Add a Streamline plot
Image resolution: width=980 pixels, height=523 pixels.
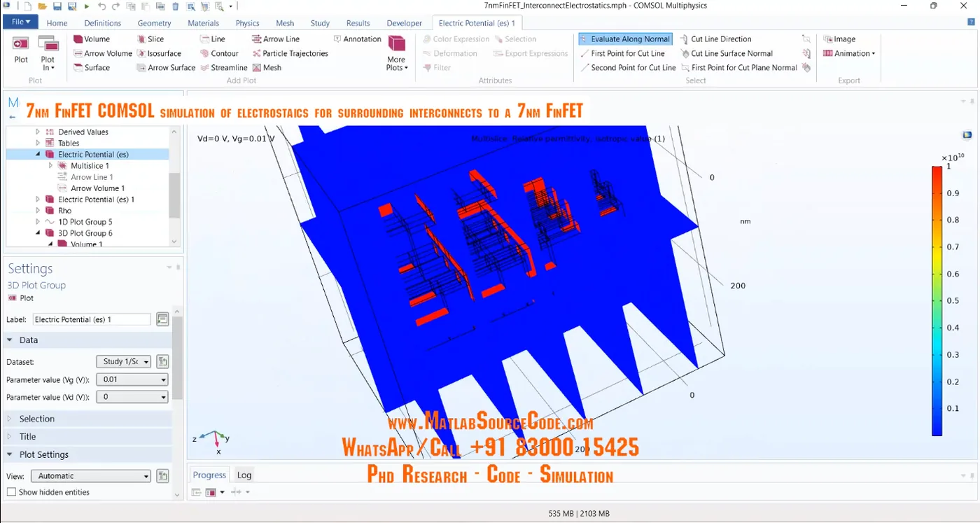tap(223, 67)
